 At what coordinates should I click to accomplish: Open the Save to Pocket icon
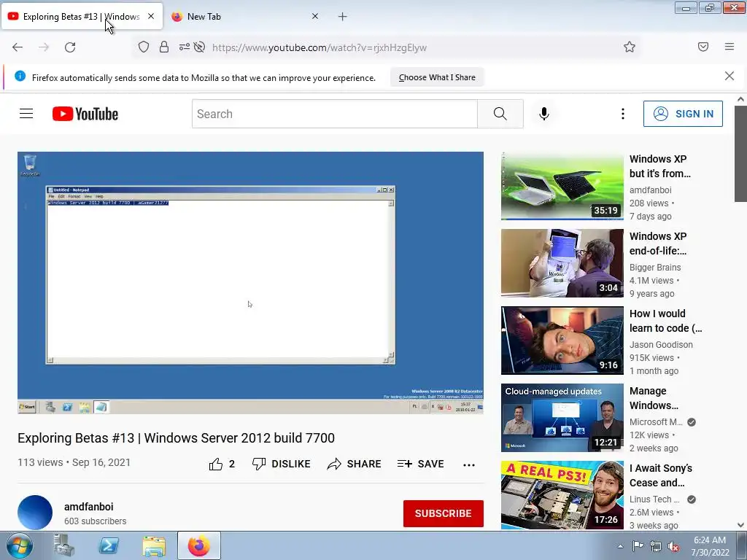703,47
